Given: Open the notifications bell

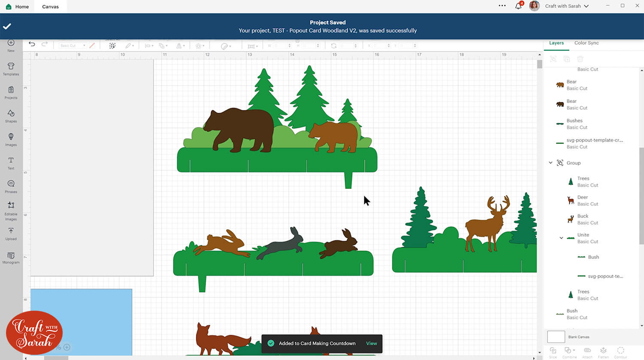Looking at the screenshot, I should pos(519,6).
